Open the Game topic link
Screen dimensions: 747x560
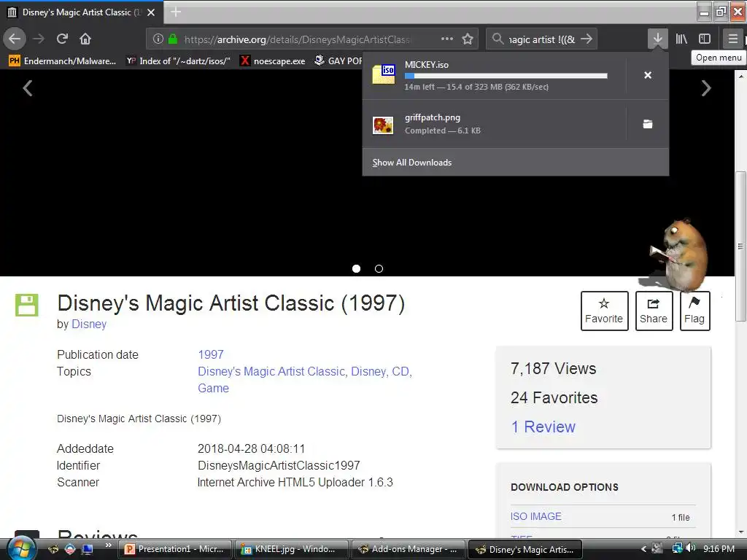coord(214,388)
